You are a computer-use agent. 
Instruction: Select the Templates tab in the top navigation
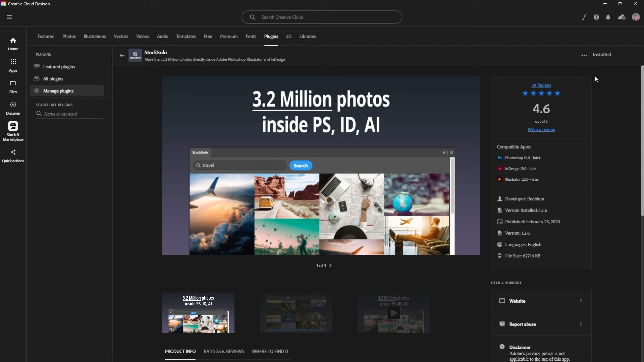tap(186, 36)
